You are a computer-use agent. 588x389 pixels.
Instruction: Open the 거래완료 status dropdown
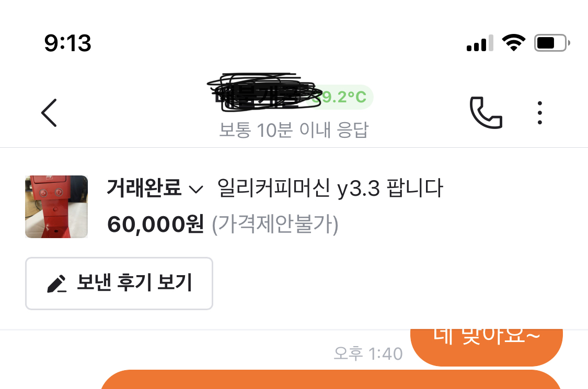click(x=155, y=188)
